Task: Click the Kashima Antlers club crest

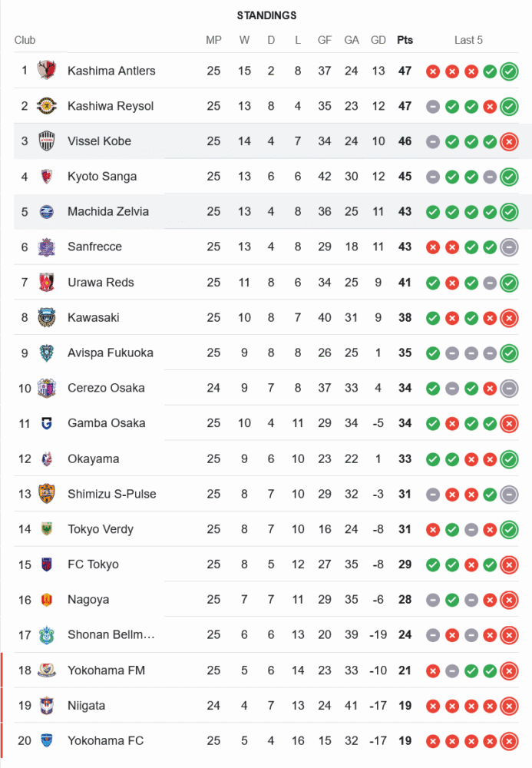Action: point(47,71)
